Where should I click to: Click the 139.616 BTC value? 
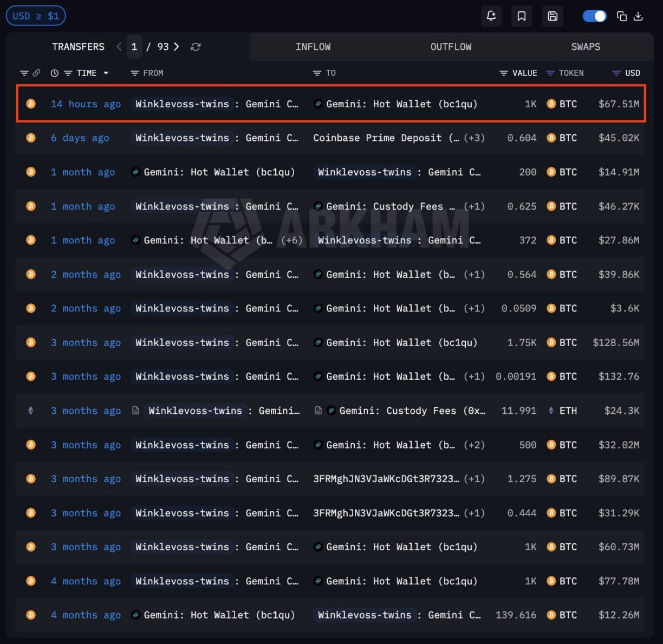tap(516, 615)
